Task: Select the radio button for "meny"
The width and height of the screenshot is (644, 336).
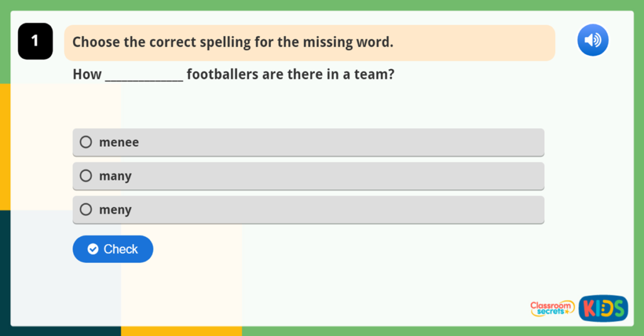Action: click(86, 210)
